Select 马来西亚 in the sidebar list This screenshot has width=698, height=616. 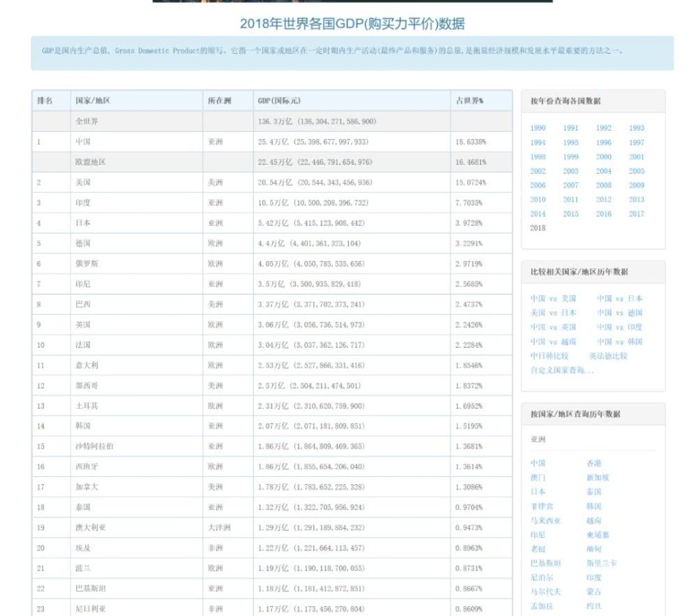pos(546,521)
